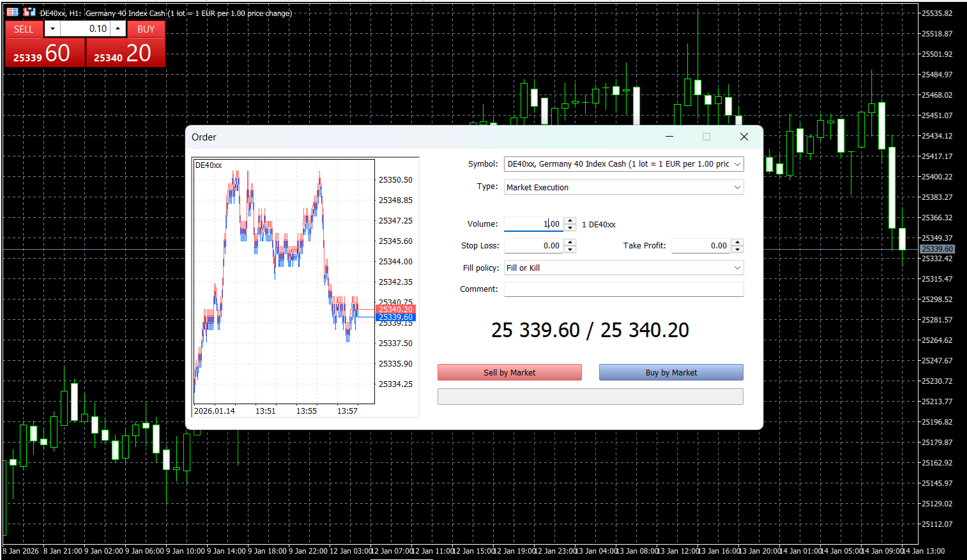Open the Symbol dropdown in Order dialog

click(x=624, y=164)
